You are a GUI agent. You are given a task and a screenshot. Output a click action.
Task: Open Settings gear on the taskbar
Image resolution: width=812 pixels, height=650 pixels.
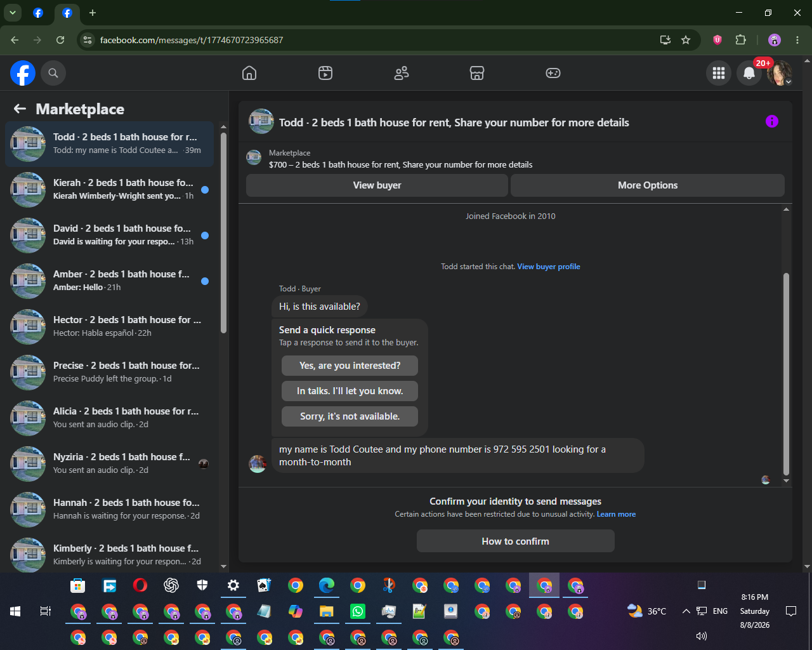[233, 585]
